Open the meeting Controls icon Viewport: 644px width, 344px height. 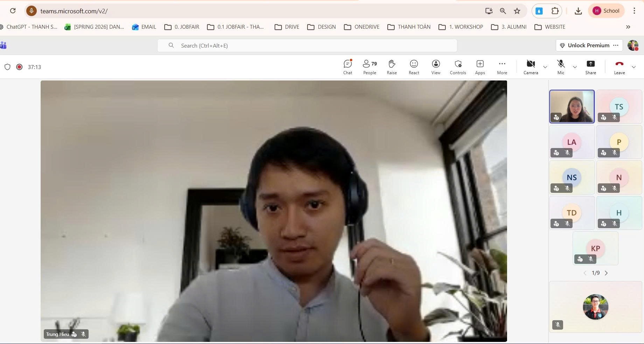(458, 67)
